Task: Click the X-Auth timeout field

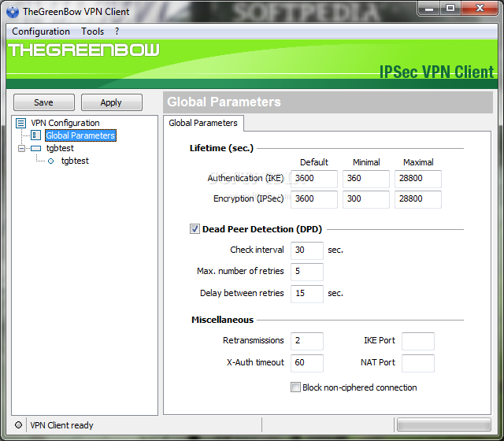Action: (307, 363)
